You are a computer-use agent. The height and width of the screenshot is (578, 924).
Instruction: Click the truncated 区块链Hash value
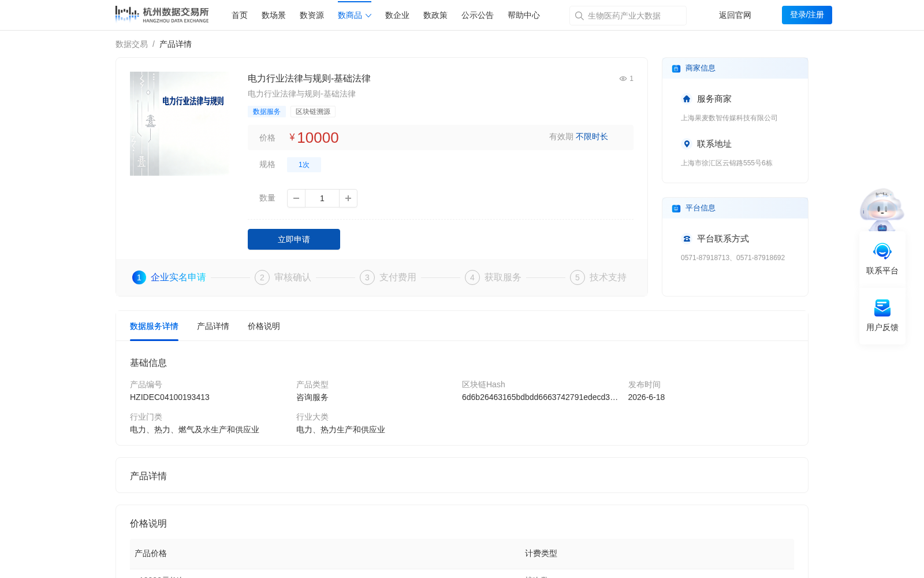pos(540,398)
